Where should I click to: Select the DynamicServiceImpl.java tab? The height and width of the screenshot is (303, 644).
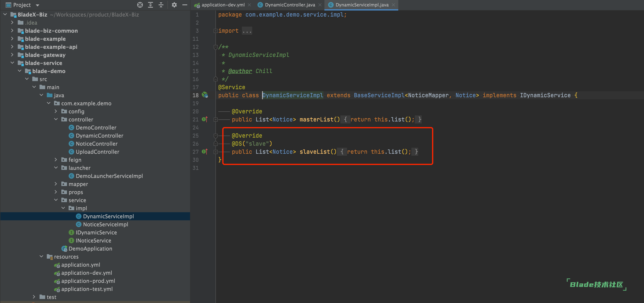point(362,5)
